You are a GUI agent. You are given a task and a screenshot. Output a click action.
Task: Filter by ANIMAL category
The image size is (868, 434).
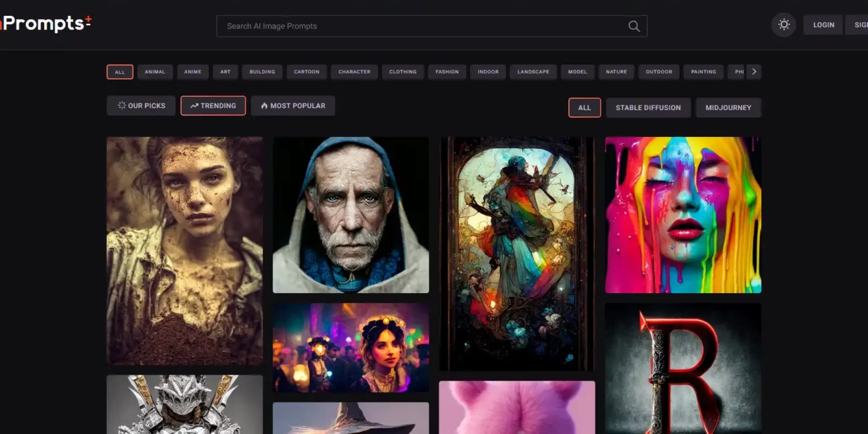pos(155,72)
